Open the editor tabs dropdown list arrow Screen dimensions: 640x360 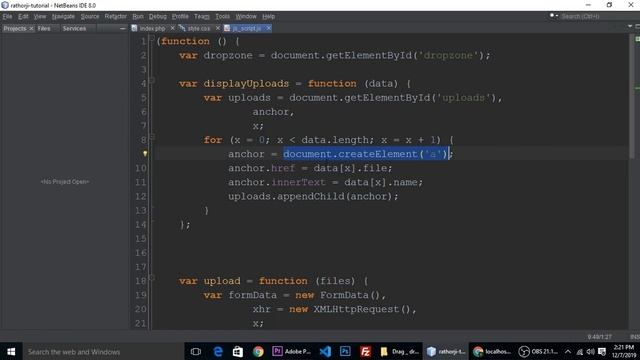click(x=630, y=27)
